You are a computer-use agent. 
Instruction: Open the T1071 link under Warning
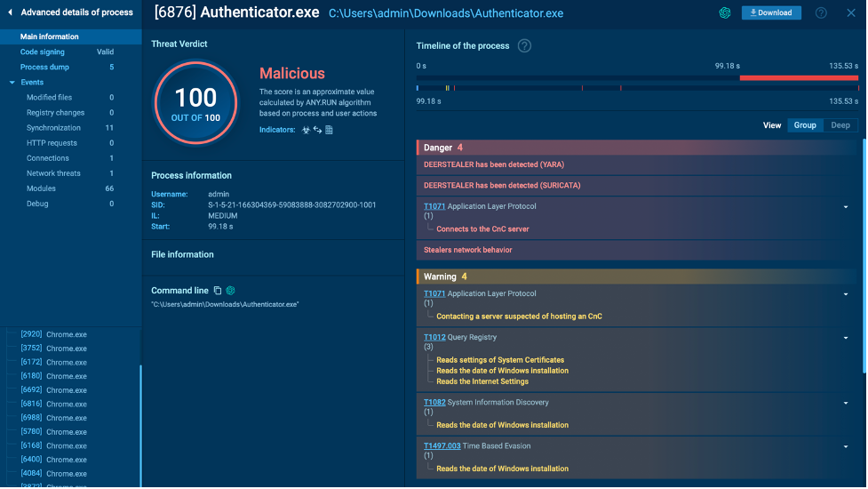point(434,294)
